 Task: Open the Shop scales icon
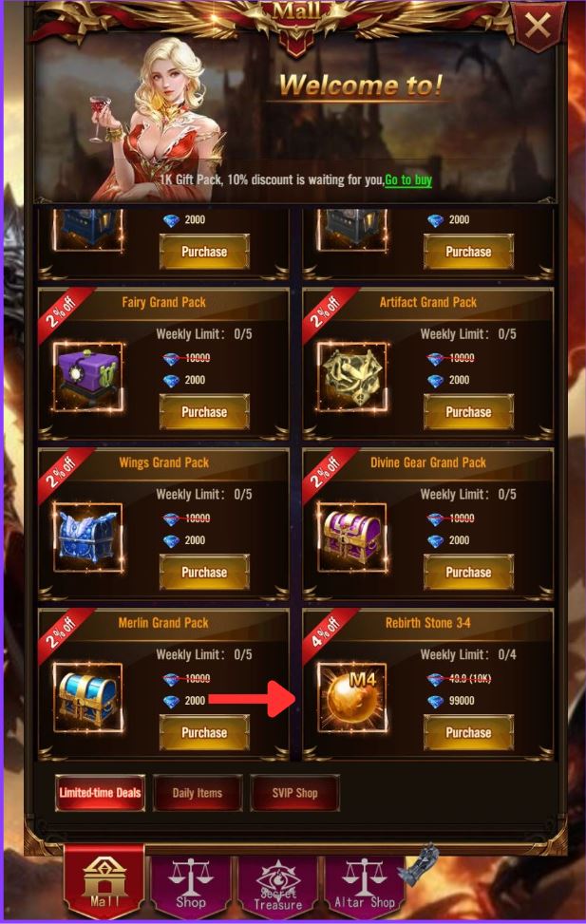coord(190,883)
